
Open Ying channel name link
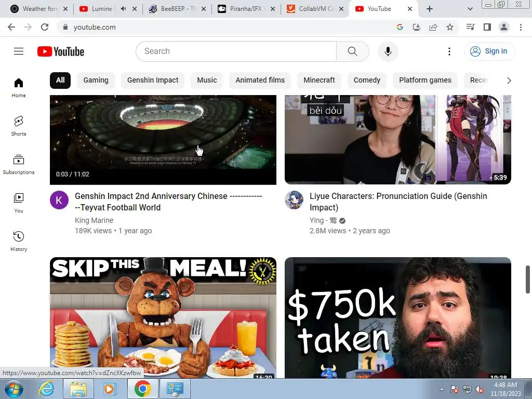point(323,220)
